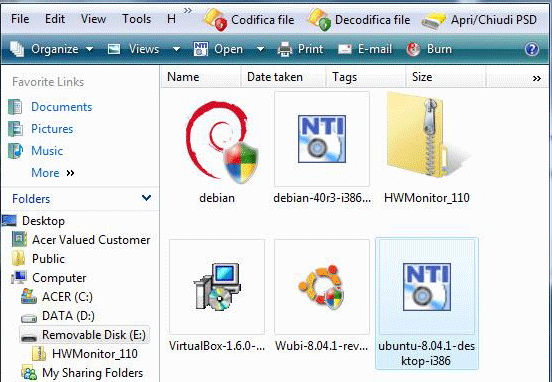Open the Views dropdown arrow
This screenshot has width=552, height=382.
[x=176, y=49]
